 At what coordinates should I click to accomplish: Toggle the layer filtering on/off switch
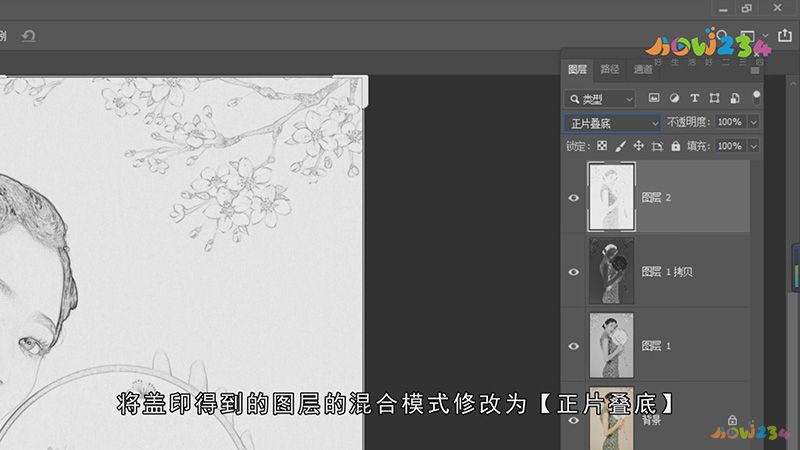tap(756, 97)
